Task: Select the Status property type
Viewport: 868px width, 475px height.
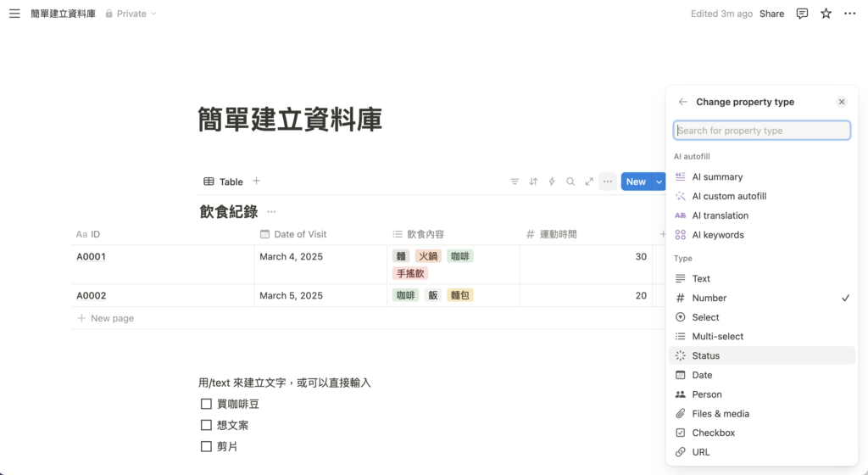Action: (x=705, y=356)
